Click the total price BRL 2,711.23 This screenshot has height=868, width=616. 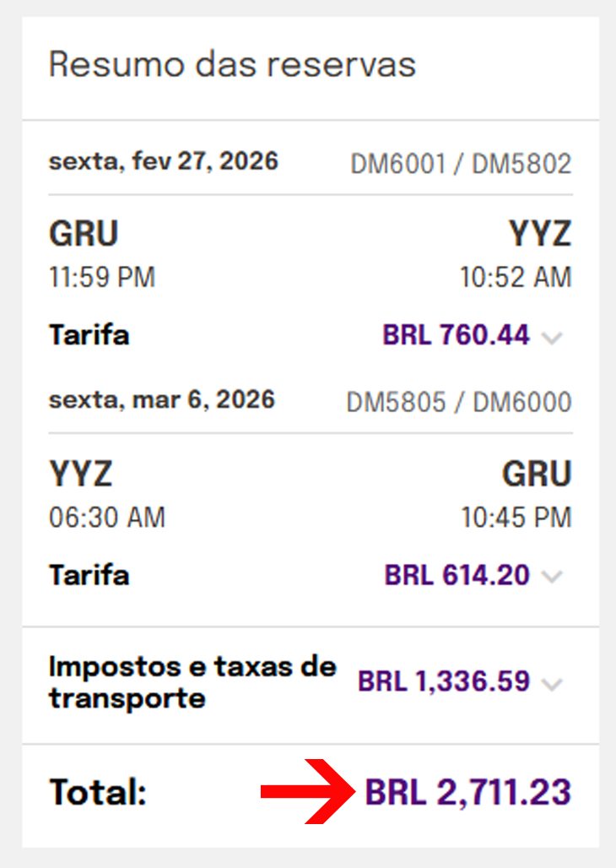468,792
